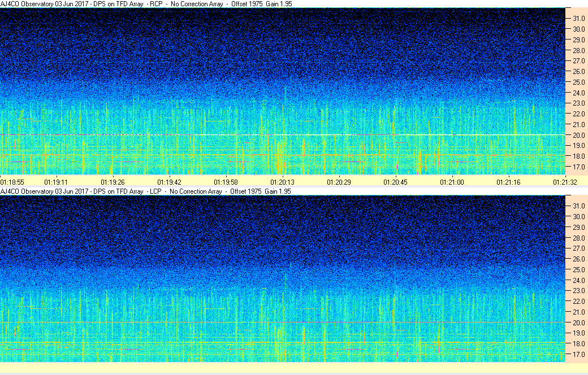Click the 01:20:29 time label
Viewport: 588px width, 375px height.
(x=339, y=182)
